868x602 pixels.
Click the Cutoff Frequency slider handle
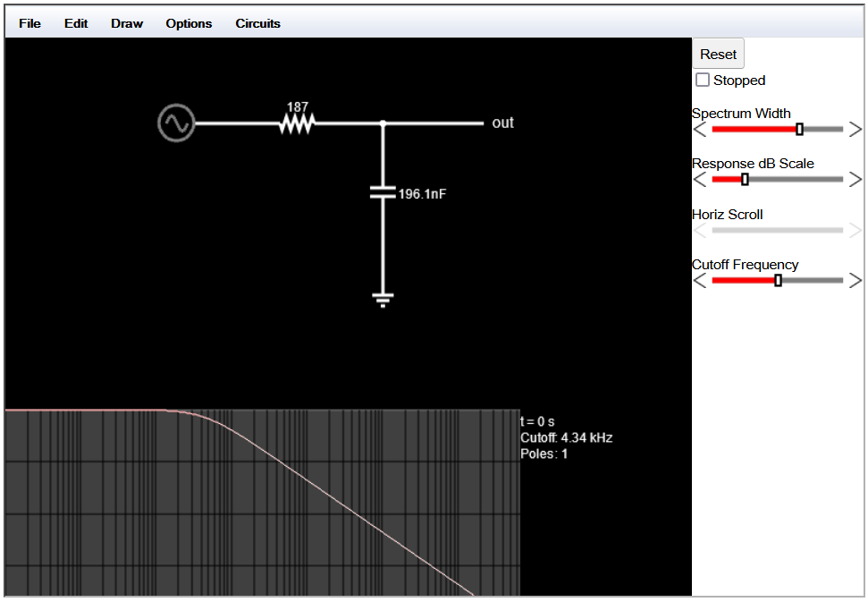[x=779, y=280]
